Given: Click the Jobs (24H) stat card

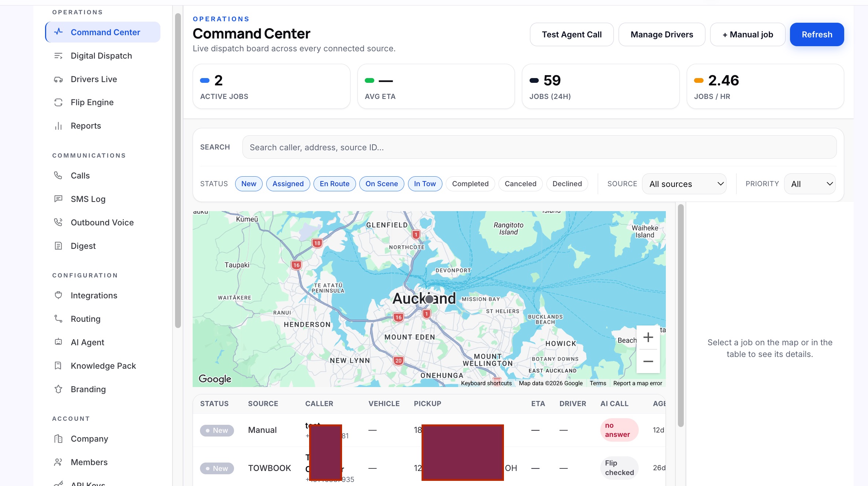Looking at the screenshot, I should 600,86.
